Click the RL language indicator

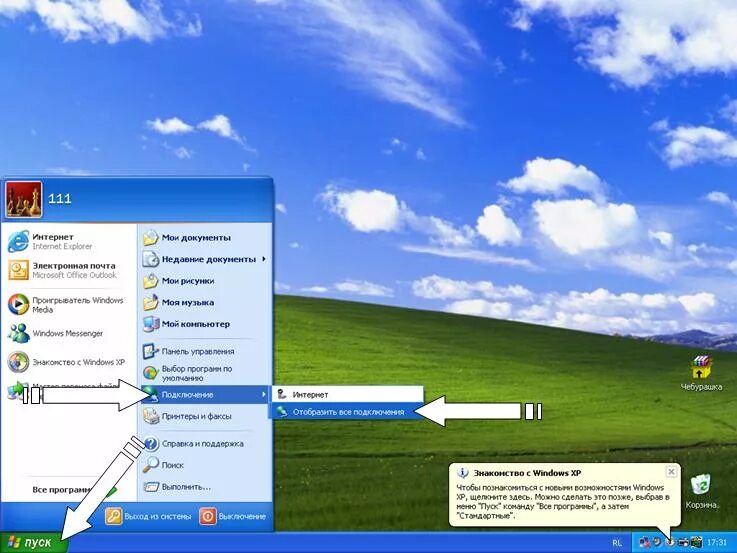(617, 543)
